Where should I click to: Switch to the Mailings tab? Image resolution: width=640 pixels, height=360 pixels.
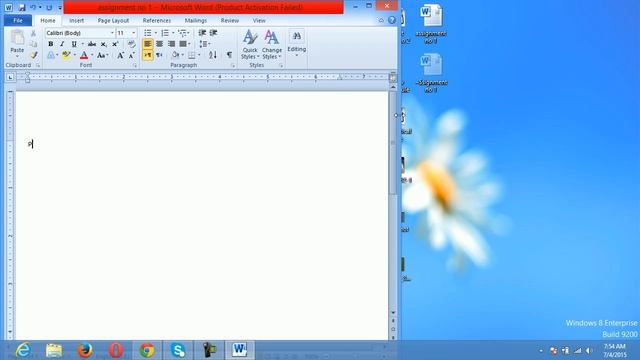point(196,20)
